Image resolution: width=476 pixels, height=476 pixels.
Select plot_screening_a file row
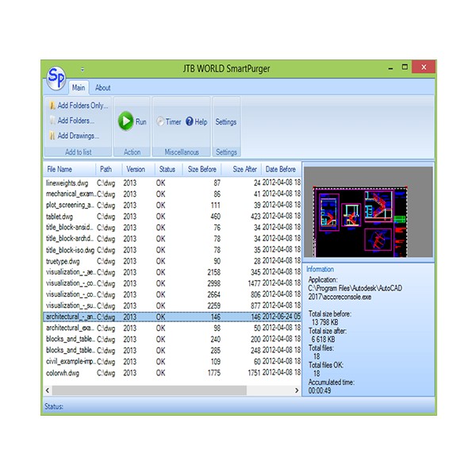click(x=172, y=205)
